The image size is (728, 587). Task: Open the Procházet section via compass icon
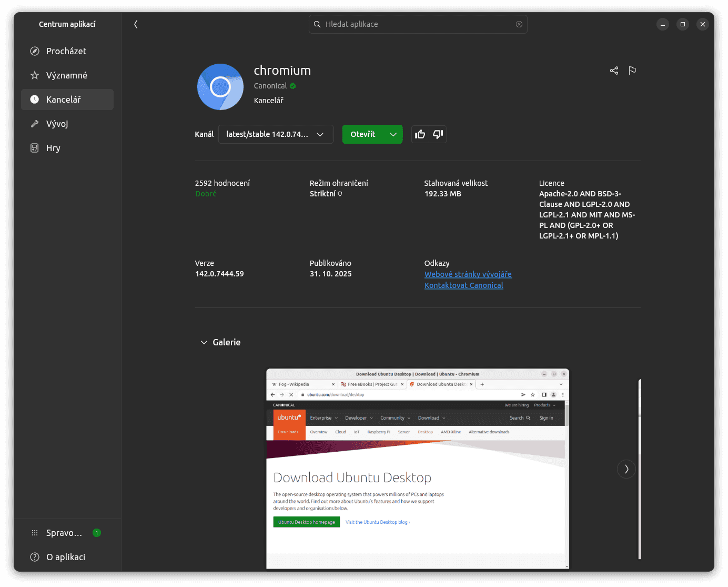35,51
